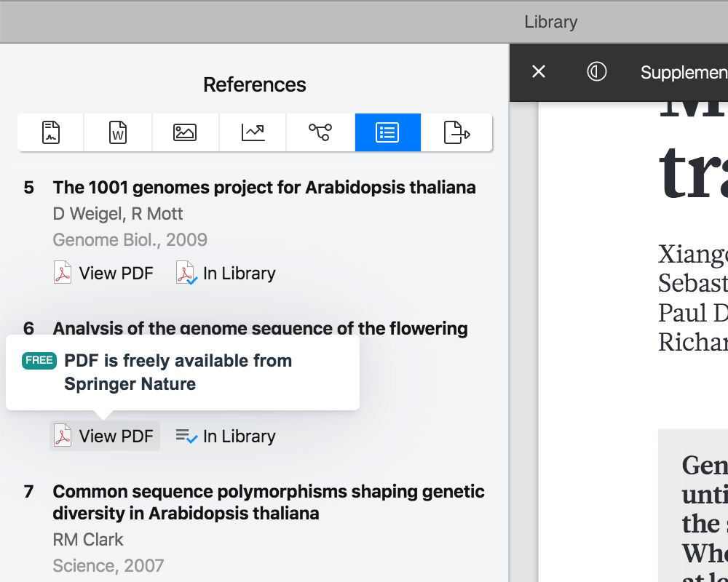Open the PDF document view tab
Viewport: 728px width, 582px height.
coord(51,132)
